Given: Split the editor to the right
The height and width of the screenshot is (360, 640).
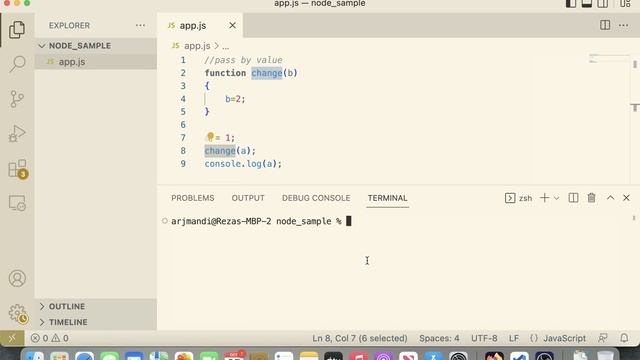Looking at the screenshot, I should tap(605, 25).
